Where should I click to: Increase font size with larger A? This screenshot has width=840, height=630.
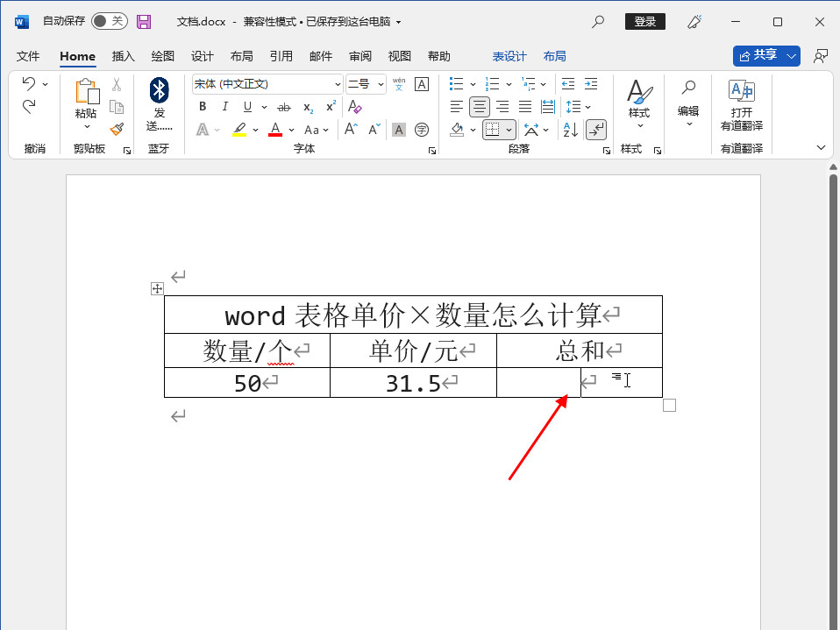coord(351,129)
